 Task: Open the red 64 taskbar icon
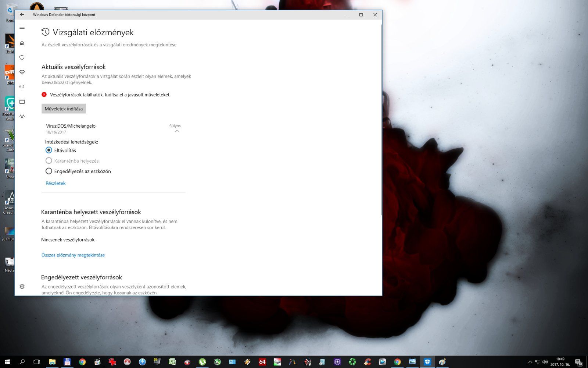pyautogui.click(x=262, y=362)
